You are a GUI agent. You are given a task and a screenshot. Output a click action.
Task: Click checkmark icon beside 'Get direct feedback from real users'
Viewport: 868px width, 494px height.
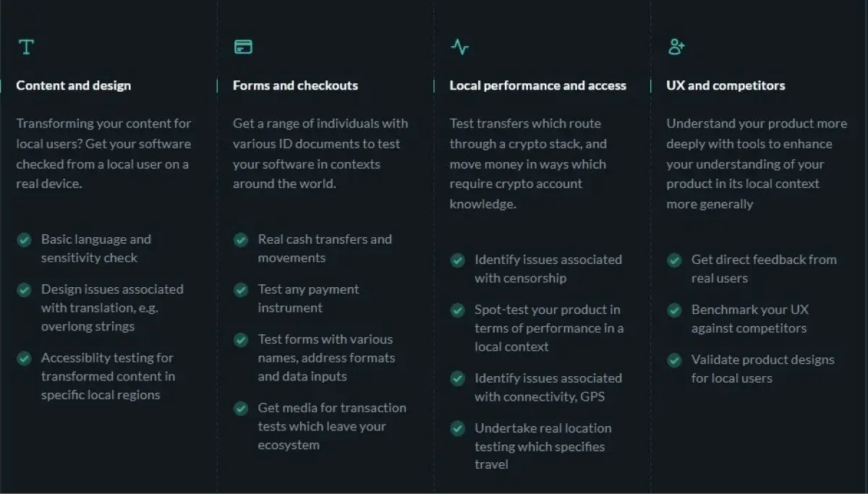(x=674, y=260)
